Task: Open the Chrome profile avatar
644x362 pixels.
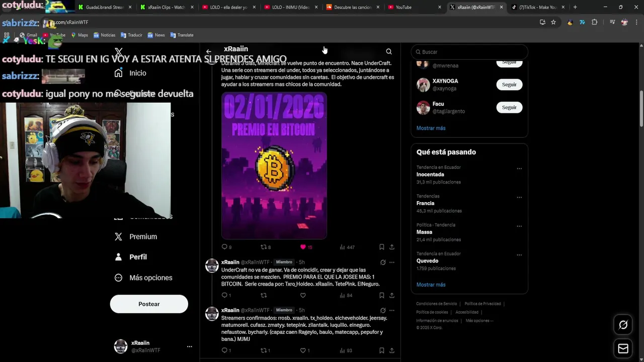Action: pyautogui.click(x=624, y=22)
